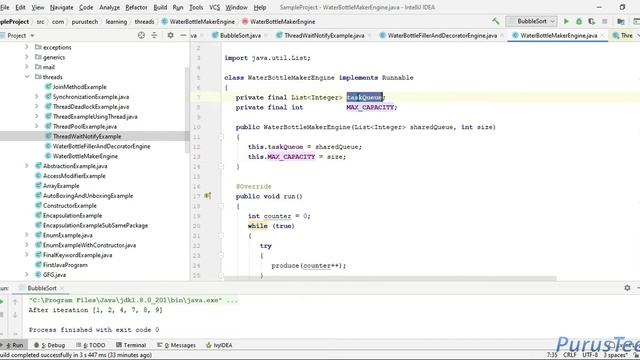This screenshot has height=360, width=640.
Task: Select EncapsulationExample in project tree
Action: click(72, 215)
